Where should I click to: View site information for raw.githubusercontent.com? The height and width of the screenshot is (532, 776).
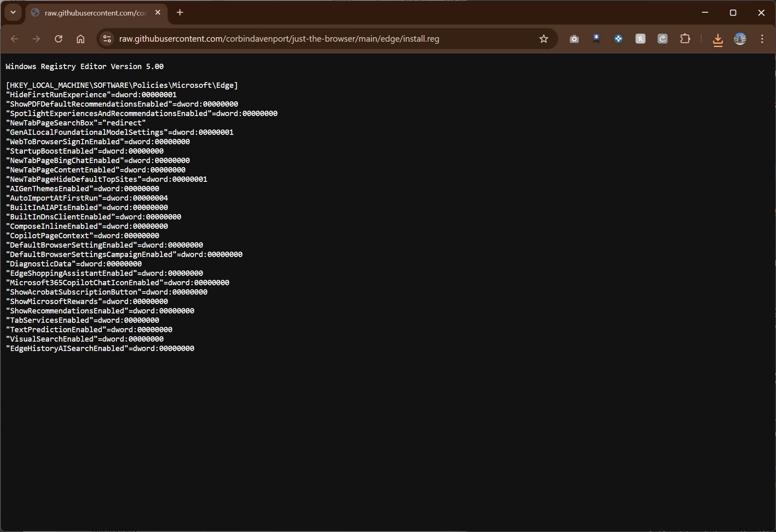point(107,39)
